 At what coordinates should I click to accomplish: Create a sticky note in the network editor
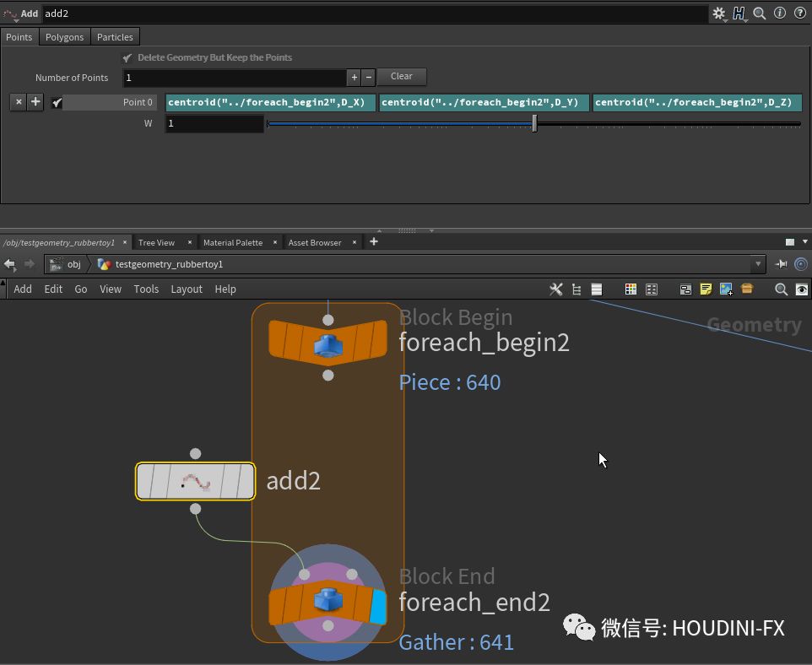pos(706,289)
